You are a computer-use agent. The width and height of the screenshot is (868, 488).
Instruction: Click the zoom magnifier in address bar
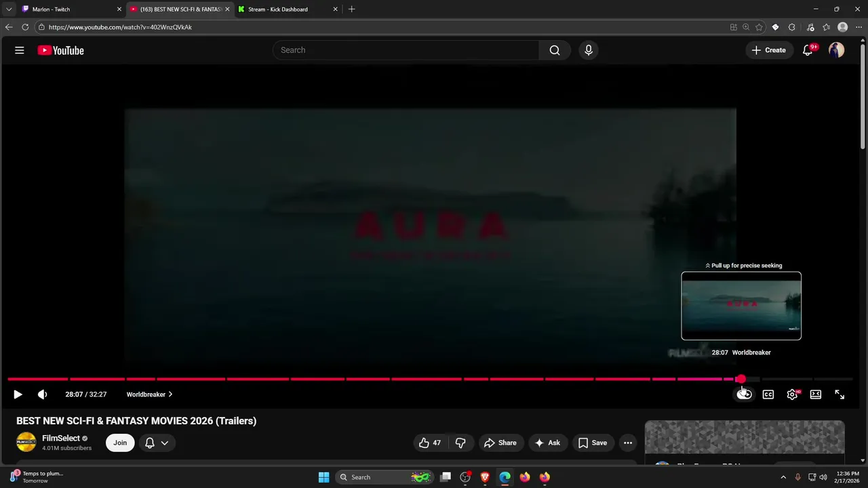[746, 27]
